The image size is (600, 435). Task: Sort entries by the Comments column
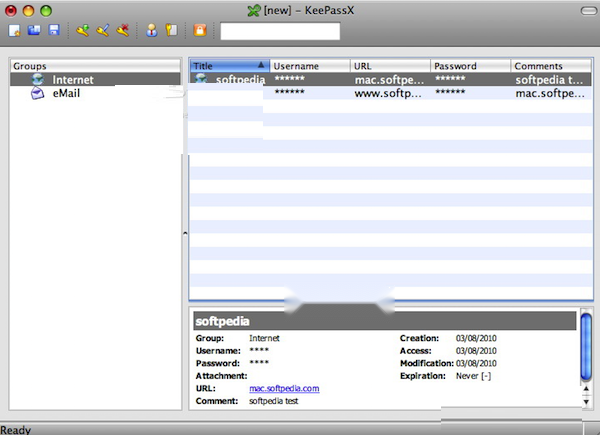(551, 66)
